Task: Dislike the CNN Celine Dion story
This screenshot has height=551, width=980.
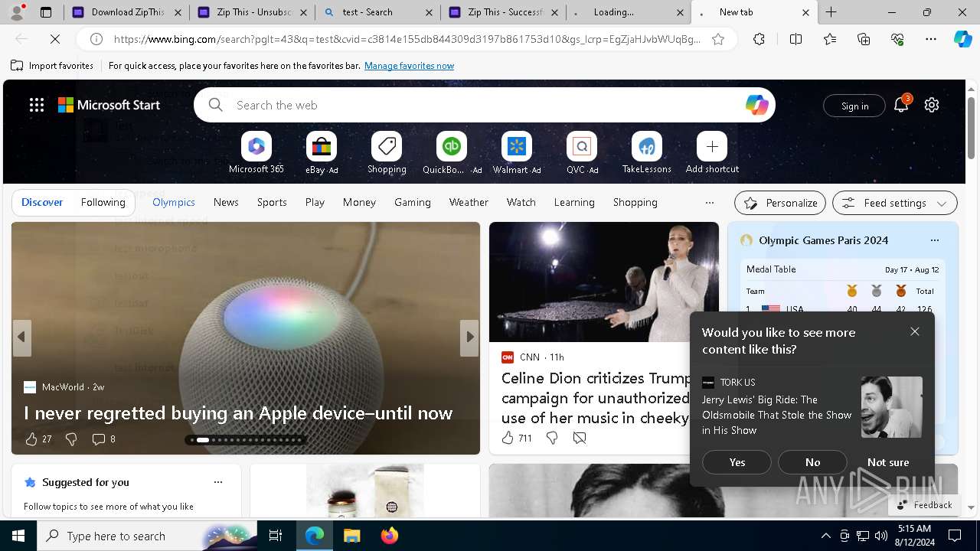Action: (551, 438)
